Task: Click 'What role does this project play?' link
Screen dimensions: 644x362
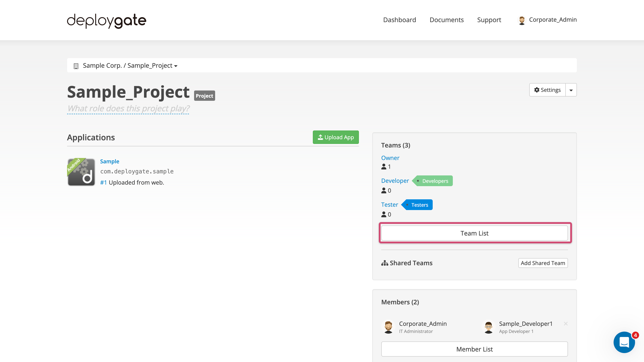Action: [x=128, y=108]
